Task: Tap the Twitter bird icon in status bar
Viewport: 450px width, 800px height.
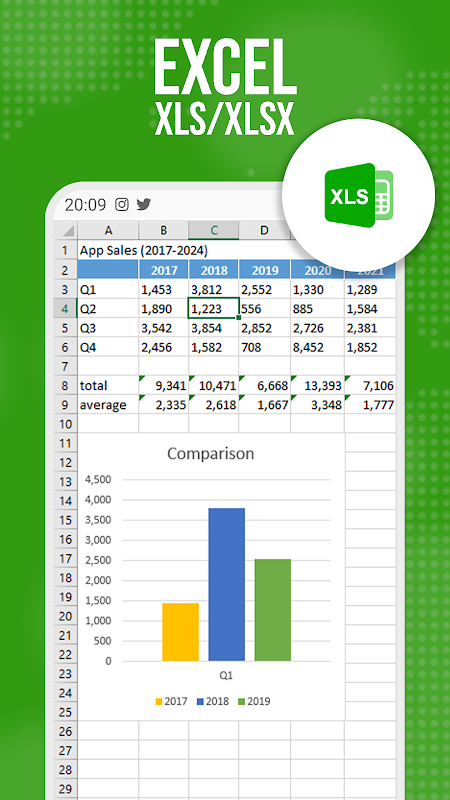Action: point(144,205)
